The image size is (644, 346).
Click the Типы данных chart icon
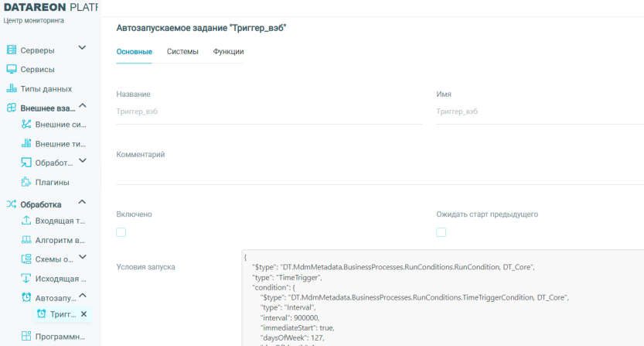(12, 89)
